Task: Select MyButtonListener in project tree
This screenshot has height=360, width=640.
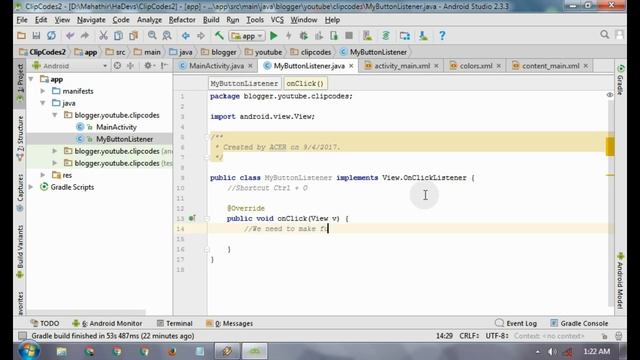Action: [x=124, y=139]
